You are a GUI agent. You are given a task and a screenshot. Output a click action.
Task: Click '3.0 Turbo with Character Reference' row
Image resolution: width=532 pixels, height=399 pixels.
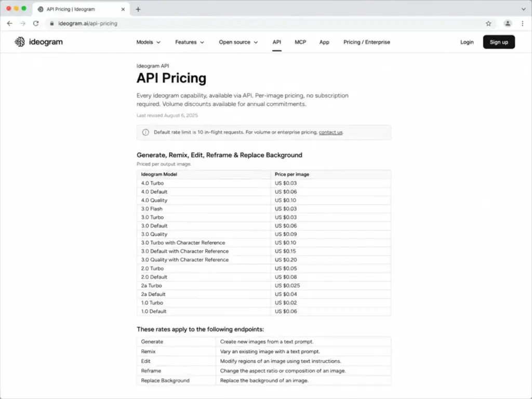click(x=263, y=243)
